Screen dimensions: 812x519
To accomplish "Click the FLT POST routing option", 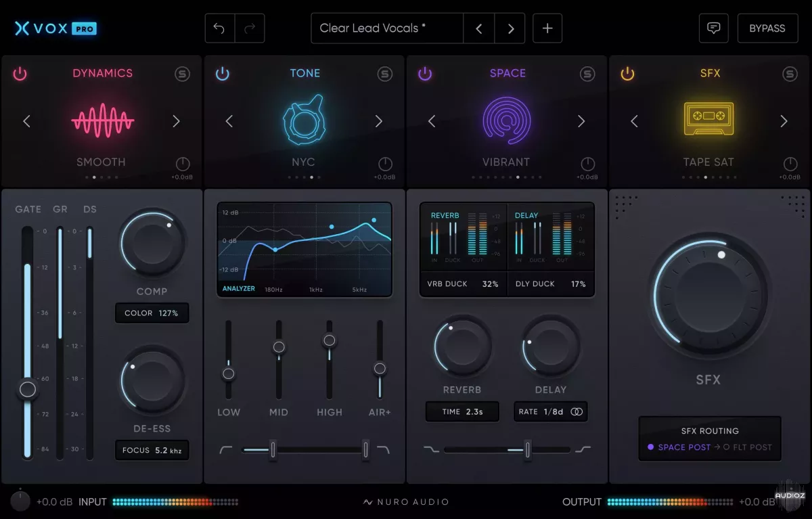I will (x=747, y=447).
